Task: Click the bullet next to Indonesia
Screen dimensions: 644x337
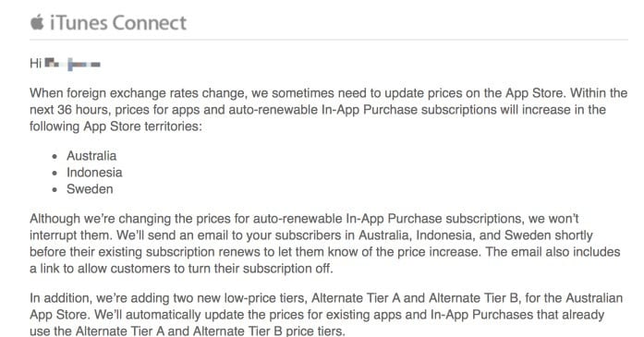Action: pyautogui.click(x=55, y=174)
